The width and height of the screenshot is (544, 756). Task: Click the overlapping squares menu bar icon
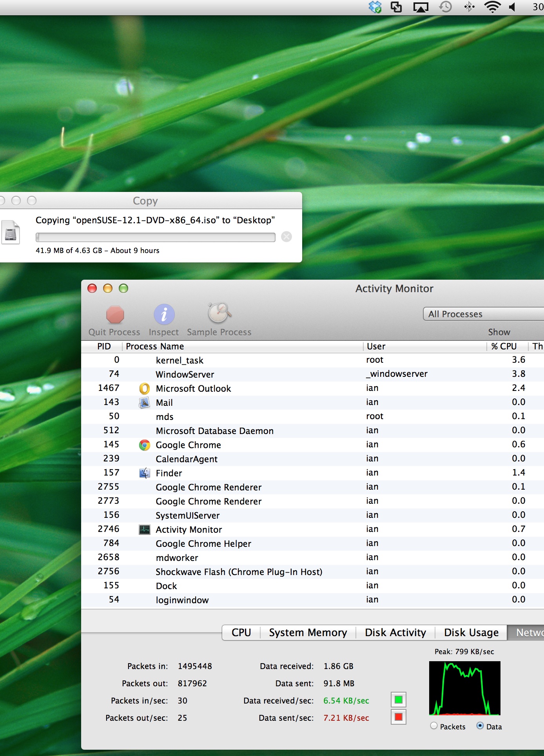point(396,7)
